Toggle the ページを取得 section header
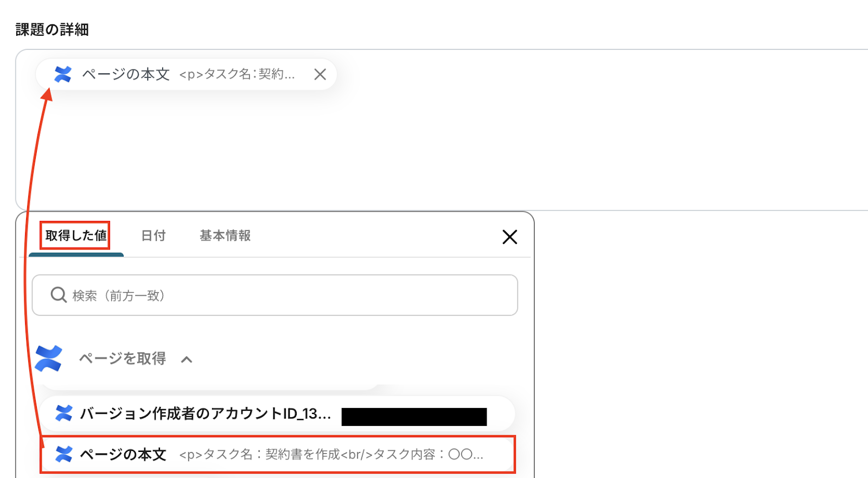 click(x=123, y=359)
